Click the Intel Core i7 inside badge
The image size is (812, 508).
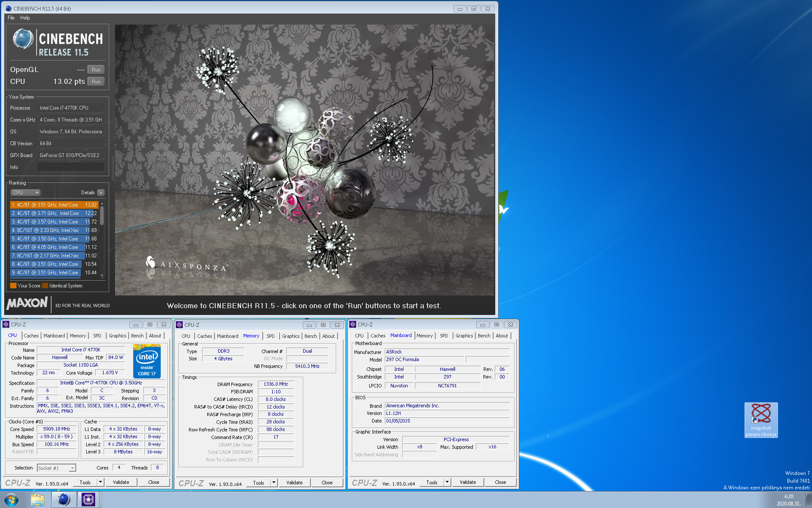(147, 361)
